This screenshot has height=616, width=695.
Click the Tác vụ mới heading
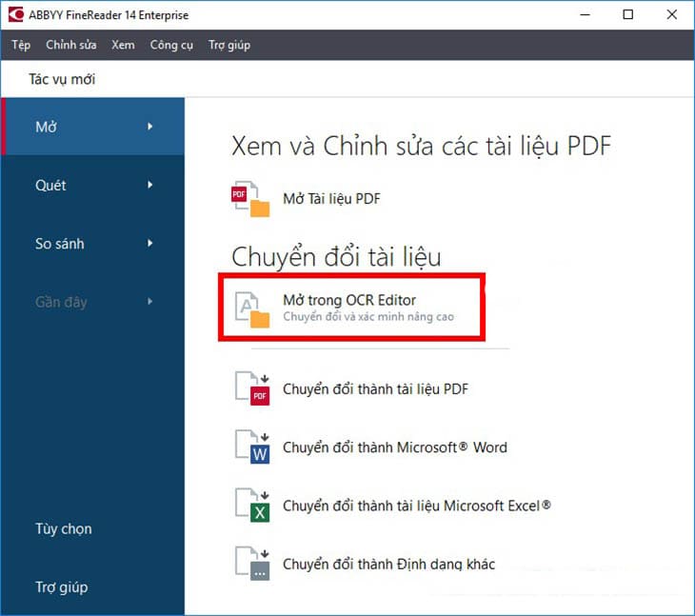click(62, 79)
